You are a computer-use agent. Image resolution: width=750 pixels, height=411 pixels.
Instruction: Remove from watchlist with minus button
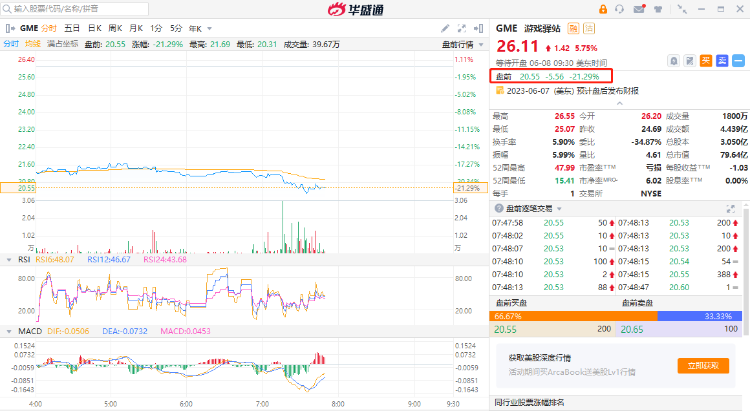(738, 61)
